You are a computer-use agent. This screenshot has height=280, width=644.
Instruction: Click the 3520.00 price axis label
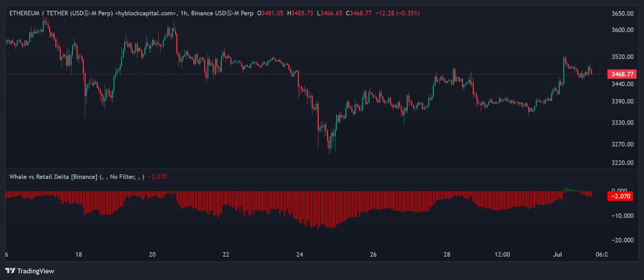(623, 57)
